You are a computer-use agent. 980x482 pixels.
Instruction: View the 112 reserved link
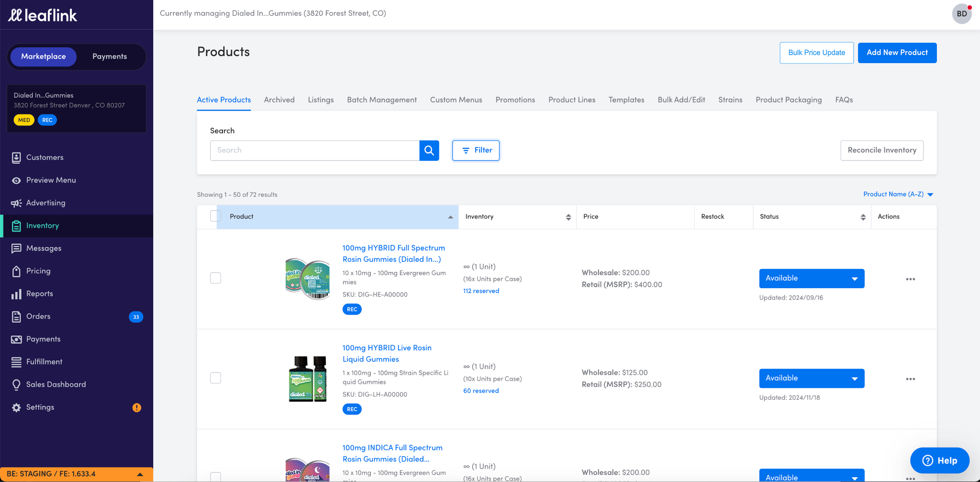click(481, 291)
